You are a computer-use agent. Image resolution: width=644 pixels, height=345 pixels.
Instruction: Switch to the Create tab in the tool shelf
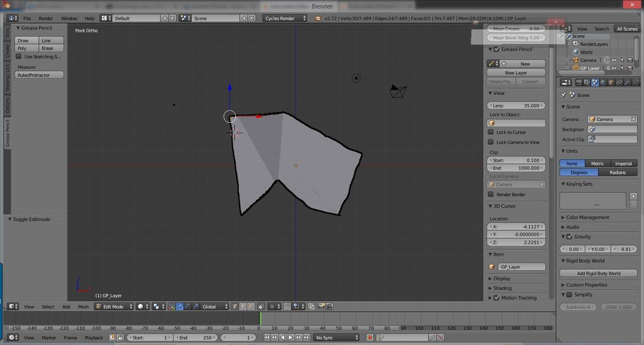(8, 50)
